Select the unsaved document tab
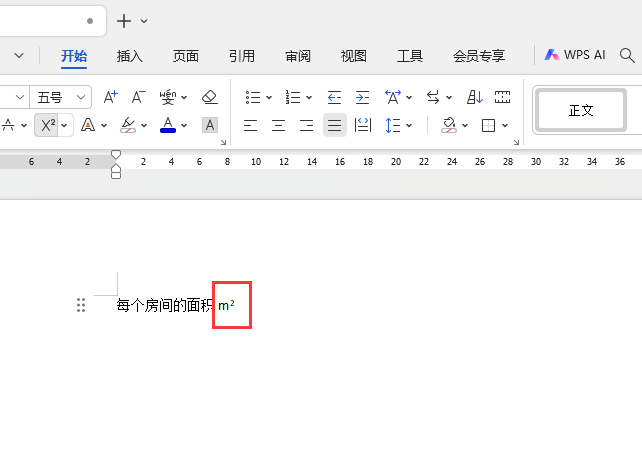The width and height of the screenshot is (642, 453). [52, 21]
